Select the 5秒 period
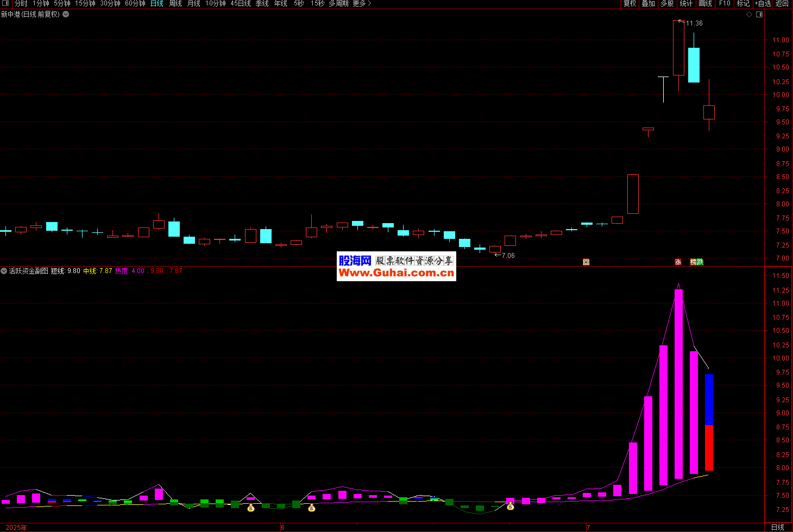The width and height of the screenshot is (793, 532). (299, 4)
